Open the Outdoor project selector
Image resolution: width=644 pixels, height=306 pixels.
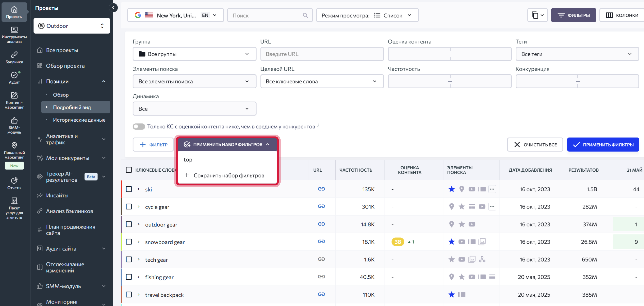tap(72, 26)
